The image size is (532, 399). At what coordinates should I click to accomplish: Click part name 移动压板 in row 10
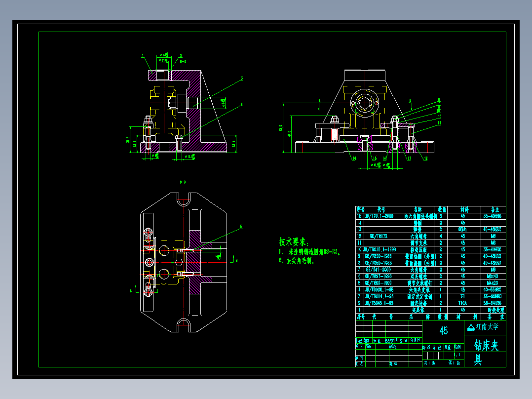418,249
